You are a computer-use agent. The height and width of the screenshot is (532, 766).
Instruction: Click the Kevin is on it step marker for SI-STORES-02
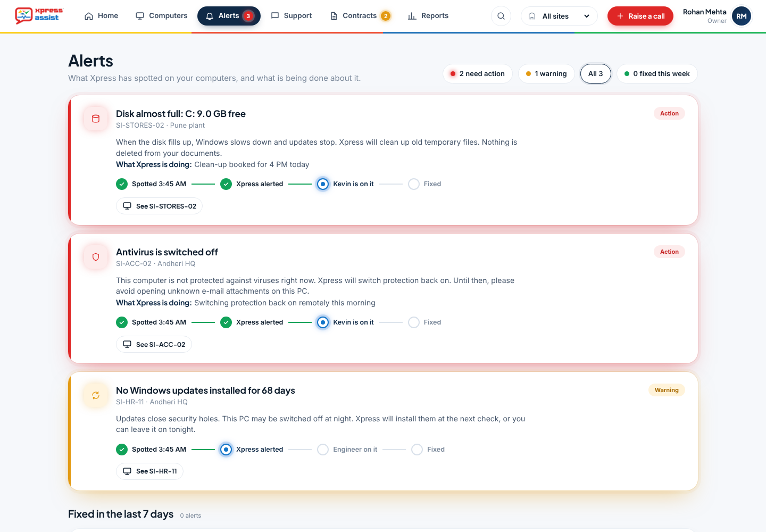pos(323,184)
